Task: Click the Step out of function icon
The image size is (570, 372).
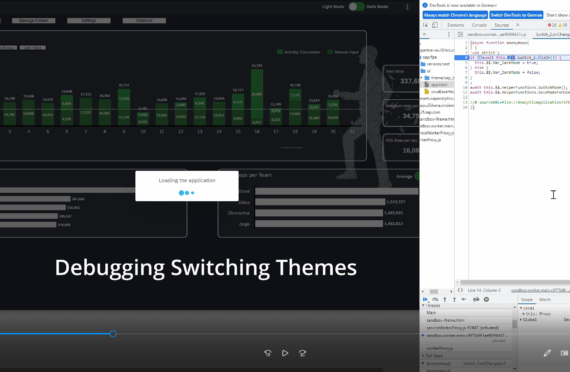Action: click(454, 299)
